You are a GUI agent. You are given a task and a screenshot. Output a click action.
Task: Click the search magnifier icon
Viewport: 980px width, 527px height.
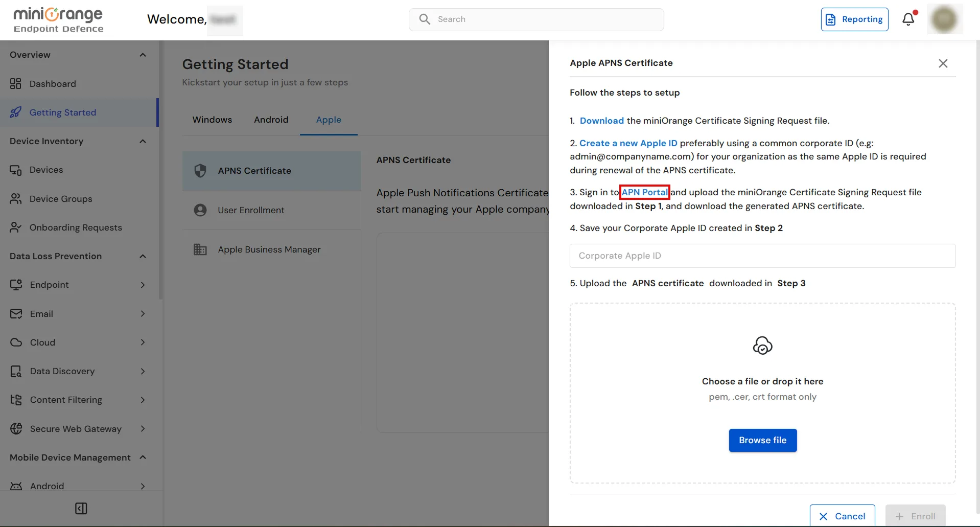425,19
